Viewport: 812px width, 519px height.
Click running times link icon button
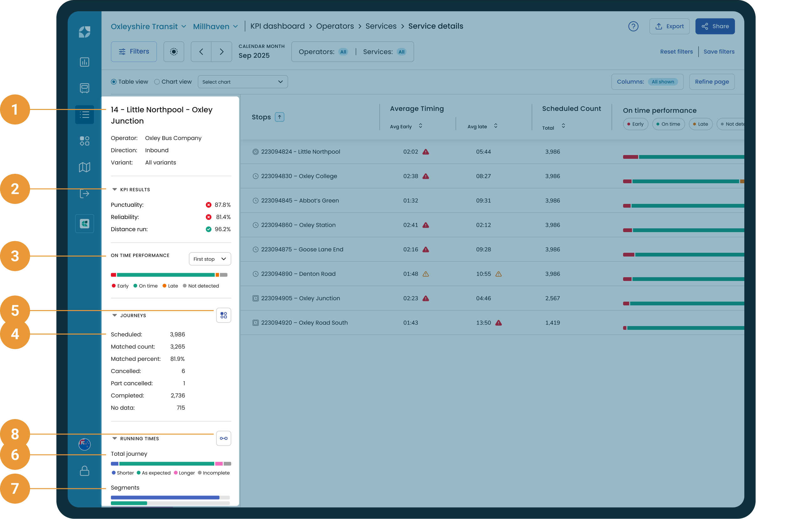(224, 438)
